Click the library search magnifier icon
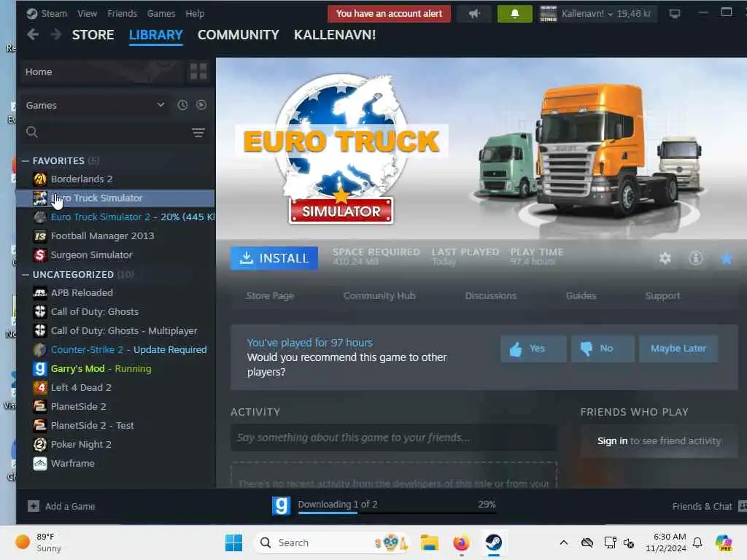The height and width of the screenshot is (560, 747). tap(32, 133)
